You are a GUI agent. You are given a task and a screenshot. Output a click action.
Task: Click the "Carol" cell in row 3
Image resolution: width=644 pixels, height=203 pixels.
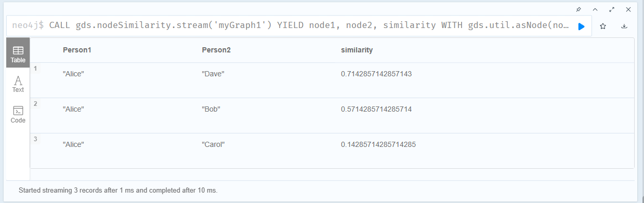213,145
